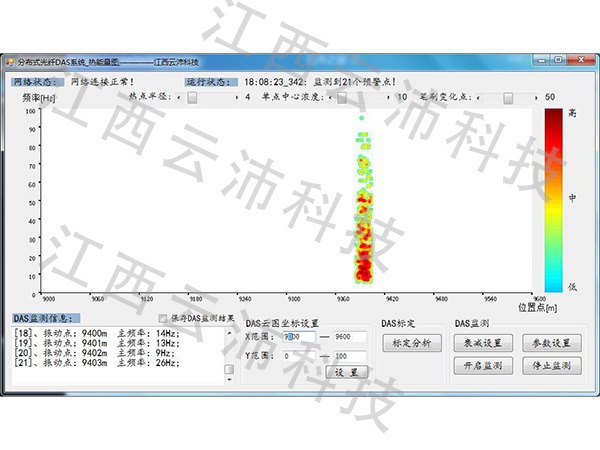The image size is (600, 450).
Task: Minimize the DAS window
Action: point(541,60)
